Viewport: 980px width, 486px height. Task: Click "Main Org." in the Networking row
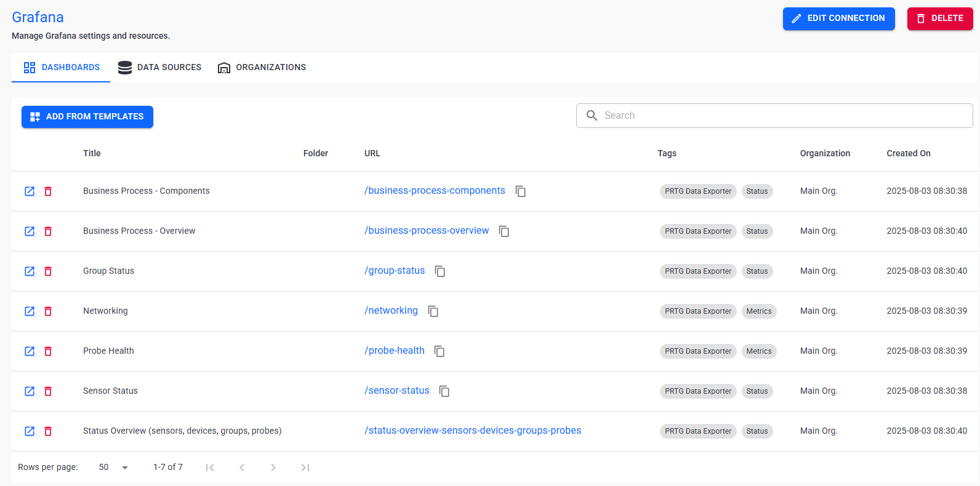pos(819,311)
